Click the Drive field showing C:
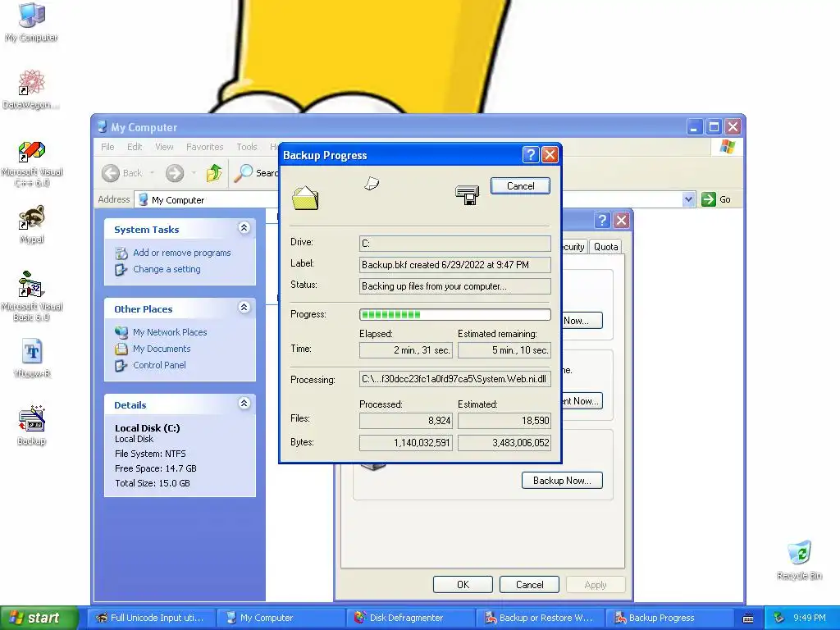The image size is (840, 630). 454,243
